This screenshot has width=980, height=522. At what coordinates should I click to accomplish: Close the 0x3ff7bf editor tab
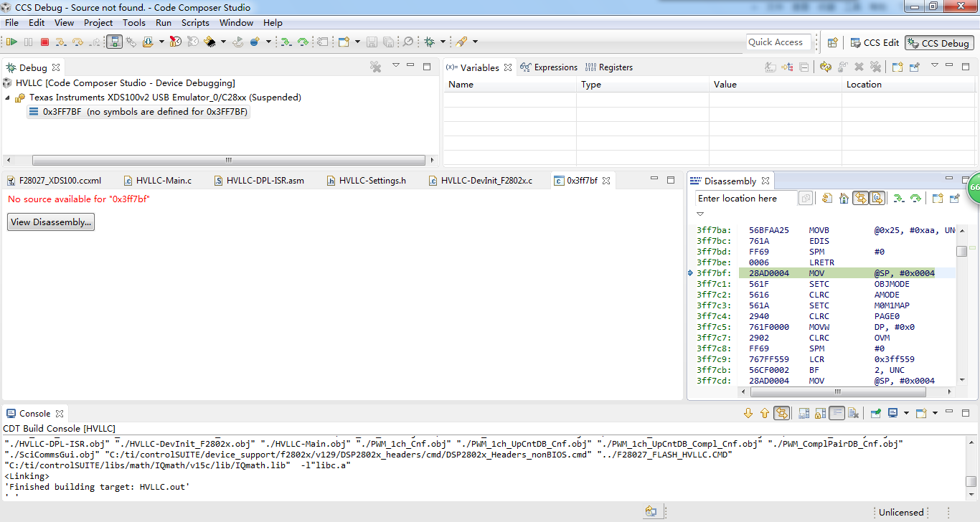(606, 181)
